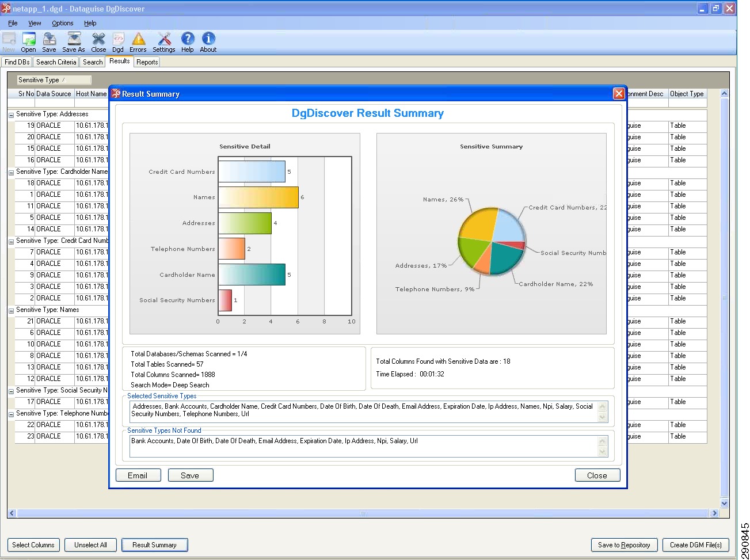Click Create DGM File(s) button

tap(696, 545)
